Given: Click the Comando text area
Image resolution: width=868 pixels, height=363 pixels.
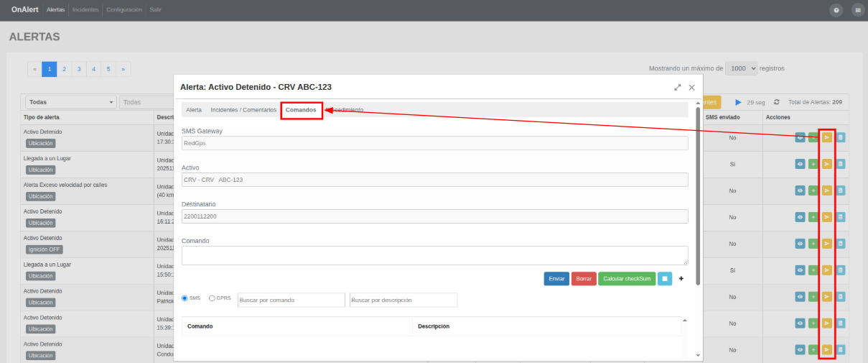Looking at the screenshot, I should tap(435, 256).
